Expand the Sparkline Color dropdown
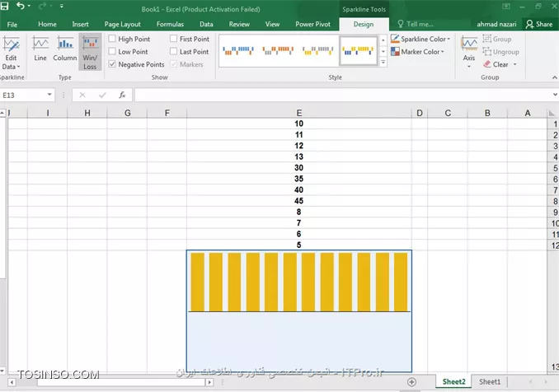 [421, 39]
